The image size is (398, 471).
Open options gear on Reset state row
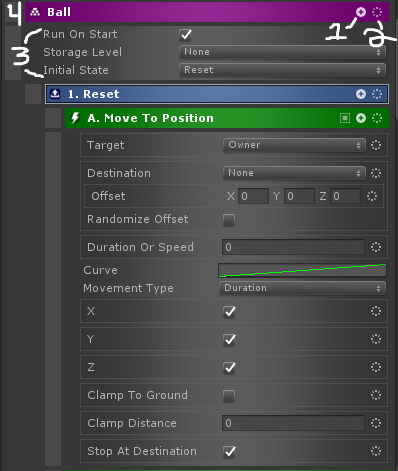(x=377, y=94)
